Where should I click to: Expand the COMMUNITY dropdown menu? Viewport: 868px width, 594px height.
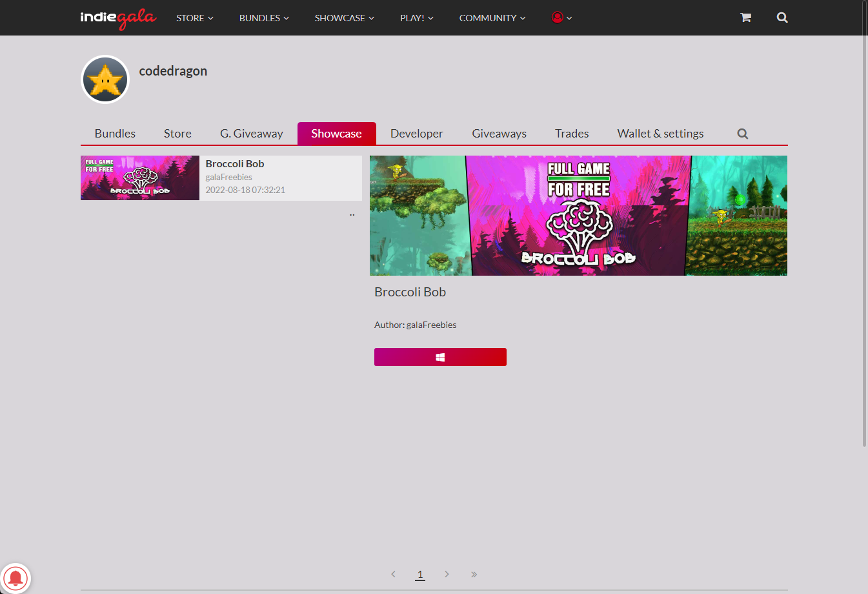pyautogui.click(x=492, y=17)
